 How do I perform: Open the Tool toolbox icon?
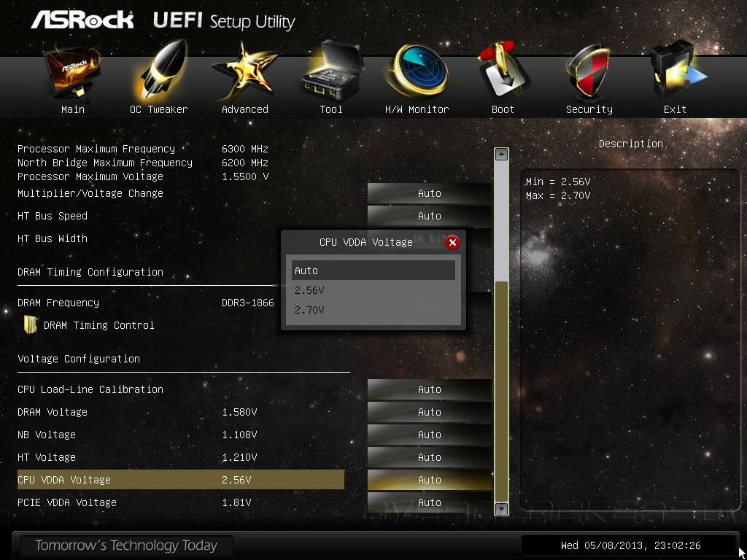[x=332, y=71]
